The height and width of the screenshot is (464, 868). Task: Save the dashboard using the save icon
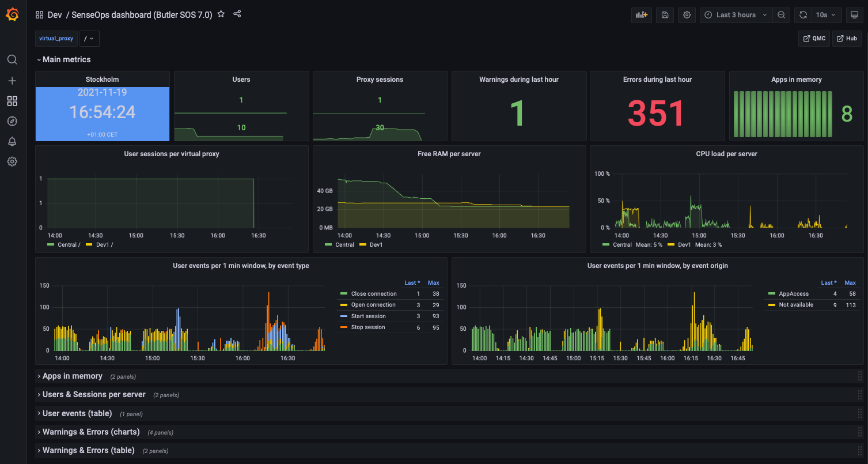tap(664, 14)
